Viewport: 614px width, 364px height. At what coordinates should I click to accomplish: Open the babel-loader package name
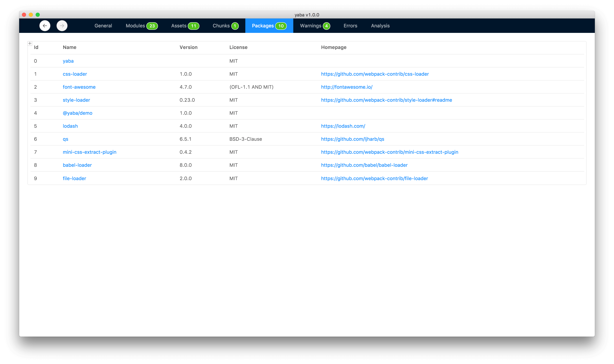tap(77, 165)
